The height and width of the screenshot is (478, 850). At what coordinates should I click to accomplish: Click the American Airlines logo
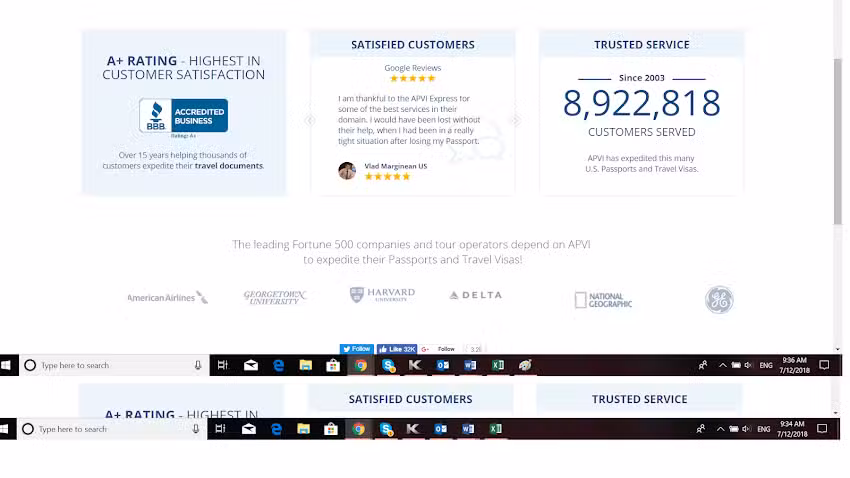[x=167, y=297]
